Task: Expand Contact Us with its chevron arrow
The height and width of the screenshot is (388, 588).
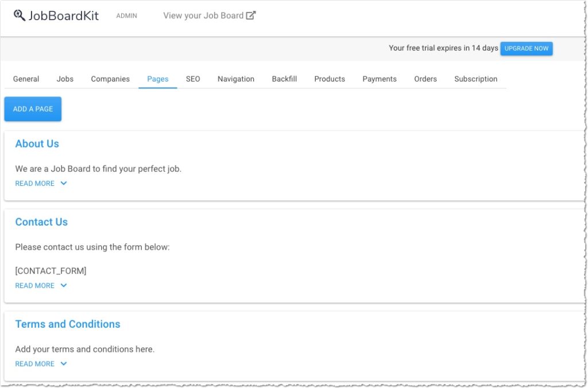Action: (x=64, y=286)
